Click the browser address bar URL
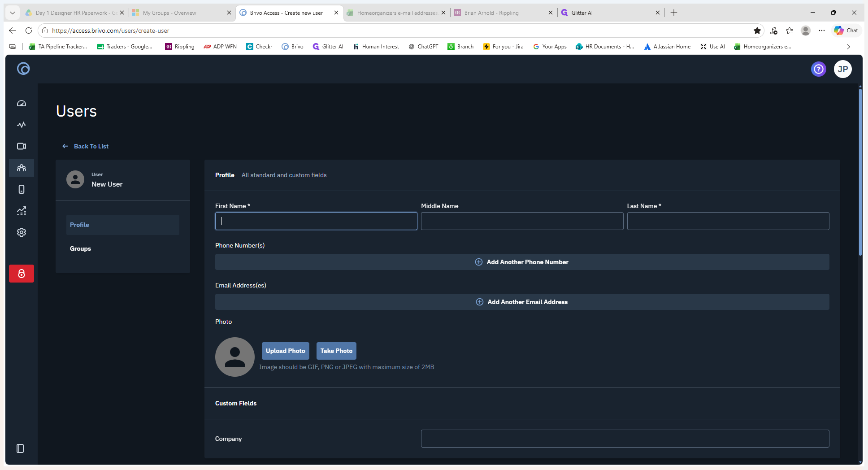Viewport: 868px width, 470px height. pyautogui.click(x=111, y=30)
